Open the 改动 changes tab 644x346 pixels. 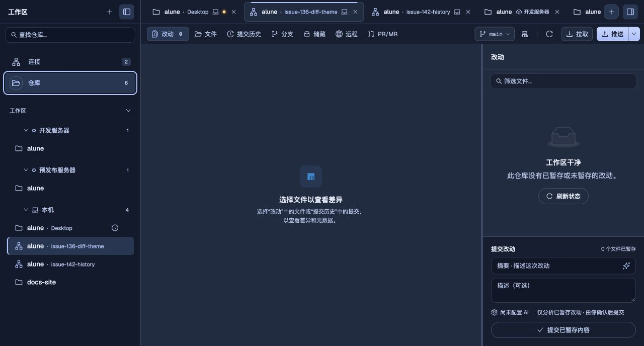(x=168, y=34)
